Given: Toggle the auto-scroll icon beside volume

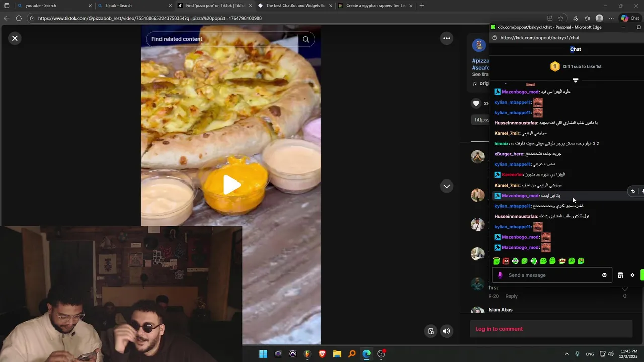Looking at the screenshot, I should click(431, 331).
